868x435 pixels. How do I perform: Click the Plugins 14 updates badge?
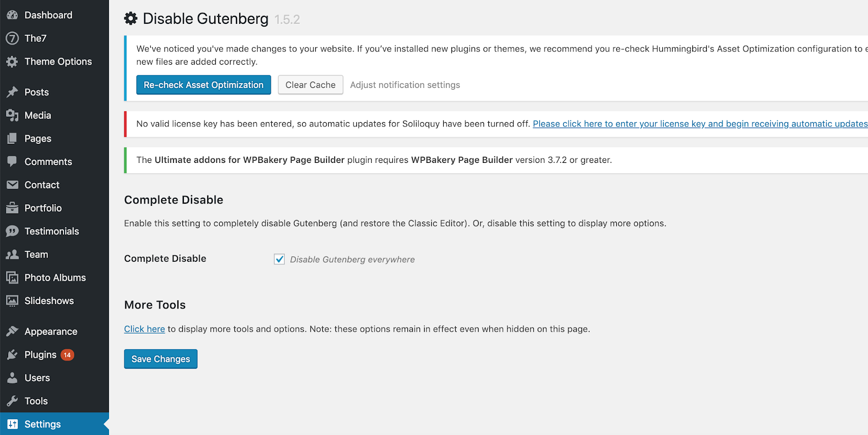[67, 355]
